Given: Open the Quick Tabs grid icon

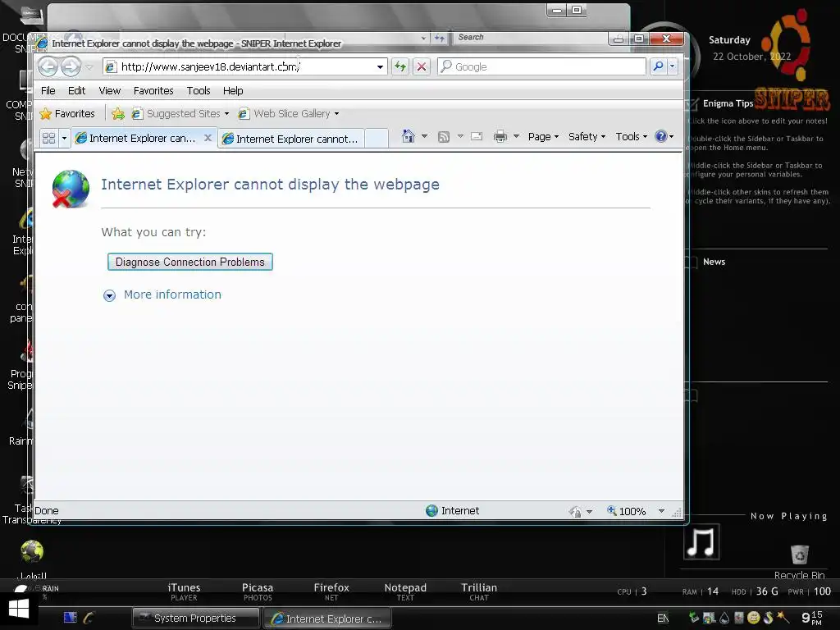Looking at the screenshot, I should click(x=48, y=138).
